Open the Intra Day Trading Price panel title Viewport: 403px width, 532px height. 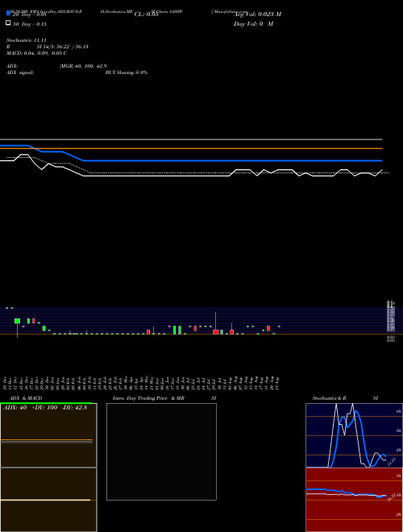[x=164, y=398]
